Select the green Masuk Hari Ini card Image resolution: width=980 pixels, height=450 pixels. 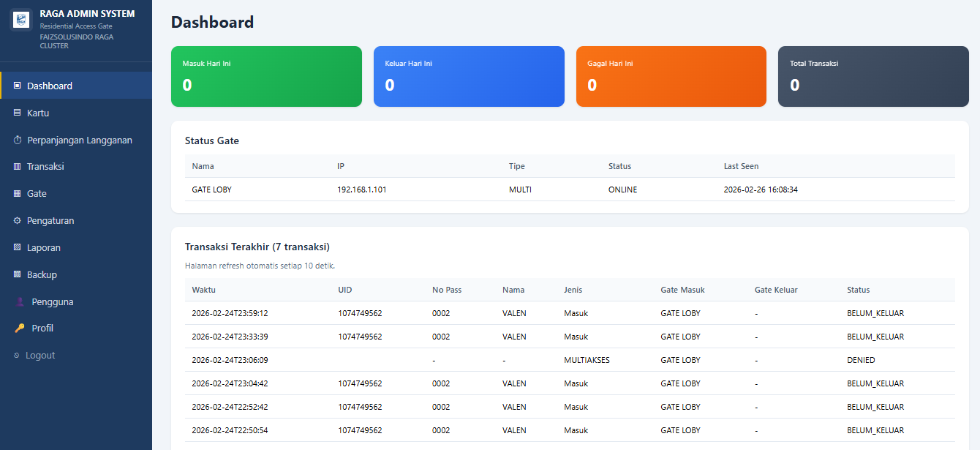click(x=266, y=76)
